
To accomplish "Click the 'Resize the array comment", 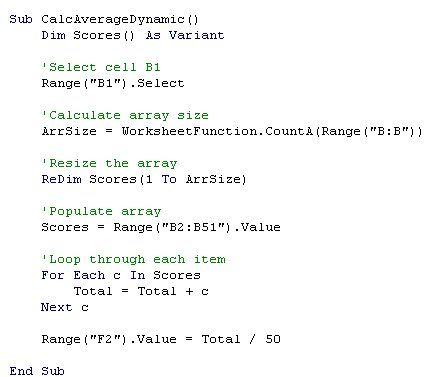I will [x=109, y=163].
